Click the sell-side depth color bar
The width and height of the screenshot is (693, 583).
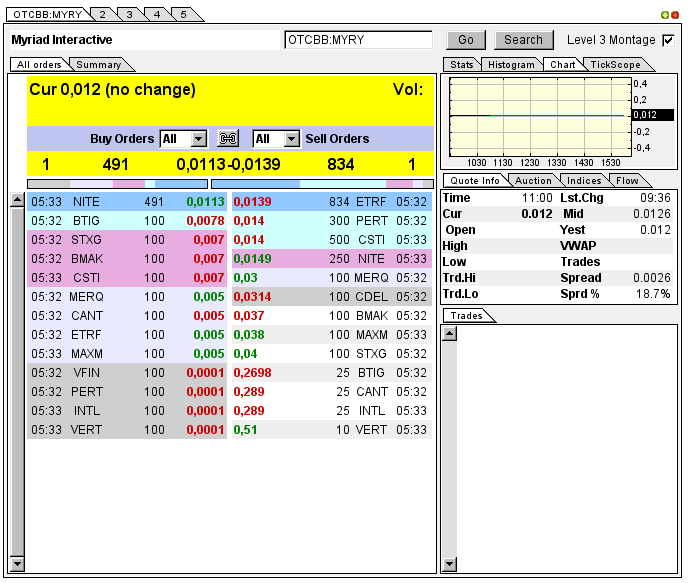tap(323, 184)
